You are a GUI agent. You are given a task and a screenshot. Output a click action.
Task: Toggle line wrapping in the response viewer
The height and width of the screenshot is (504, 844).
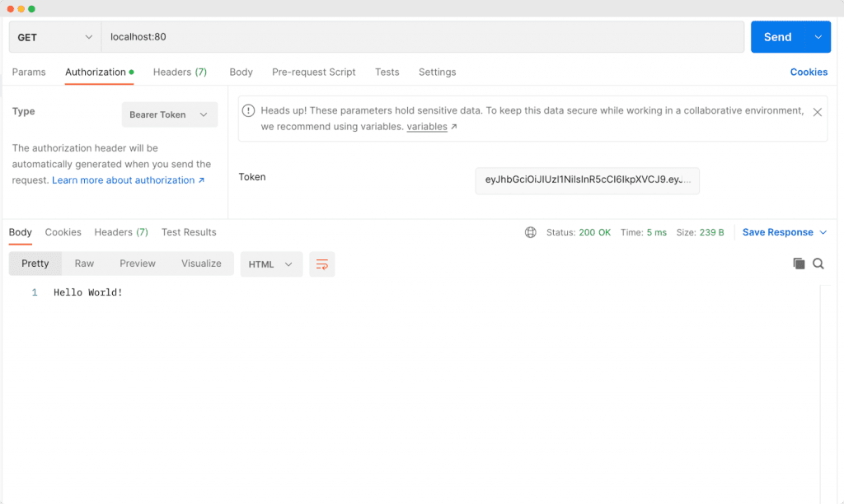point(321,264)
